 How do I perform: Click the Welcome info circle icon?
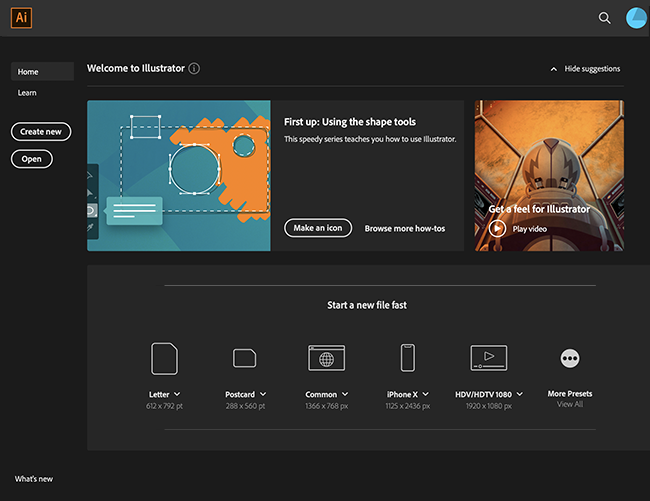pos(194,69)
